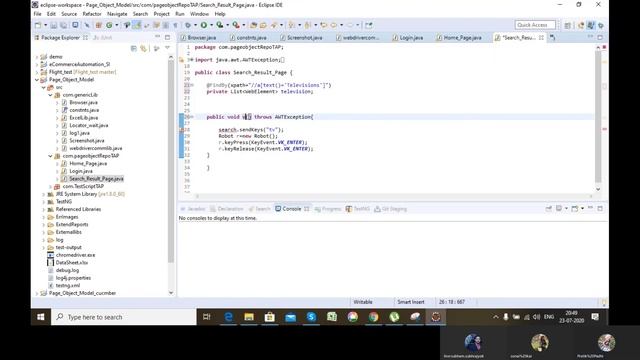The height and width of the screenshot is (360, 640).
Task: Click the Save toolbar icon
Action: click(x=54, y=25)
